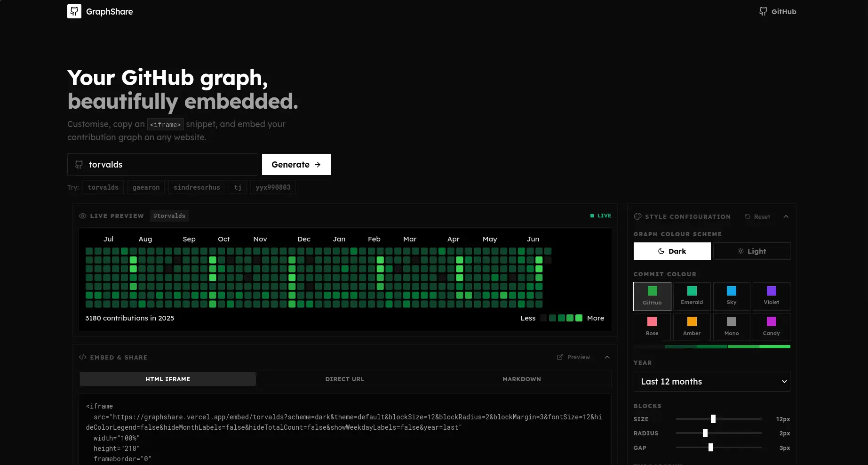Click the GitHub octocat icon in header

(763, 11)
